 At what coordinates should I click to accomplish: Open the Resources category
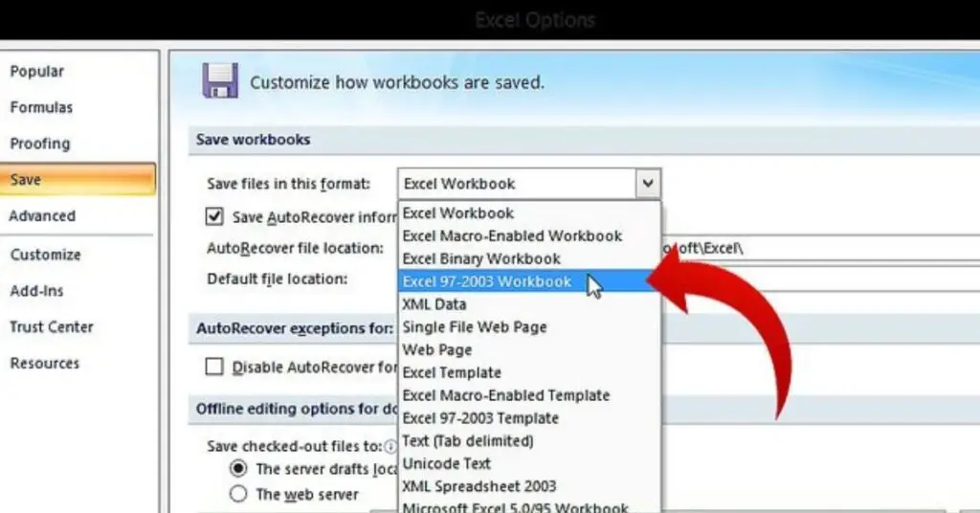tap(44, 364)
